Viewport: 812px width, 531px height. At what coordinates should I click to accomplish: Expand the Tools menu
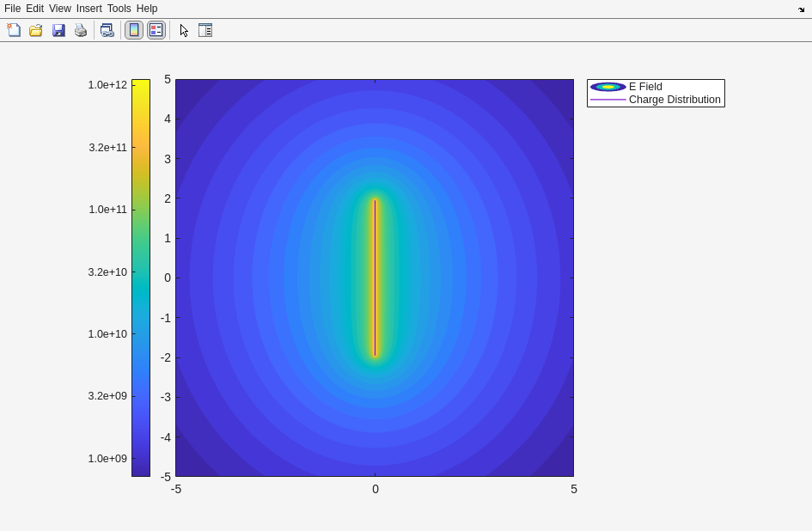click(119, 9)
